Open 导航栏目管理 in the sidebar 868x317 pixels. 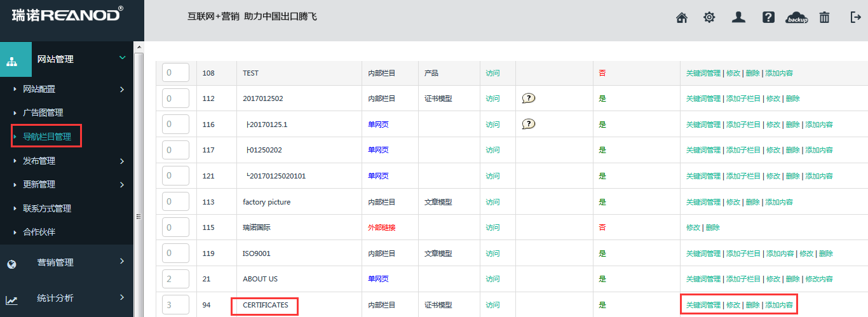pos(47,137)
